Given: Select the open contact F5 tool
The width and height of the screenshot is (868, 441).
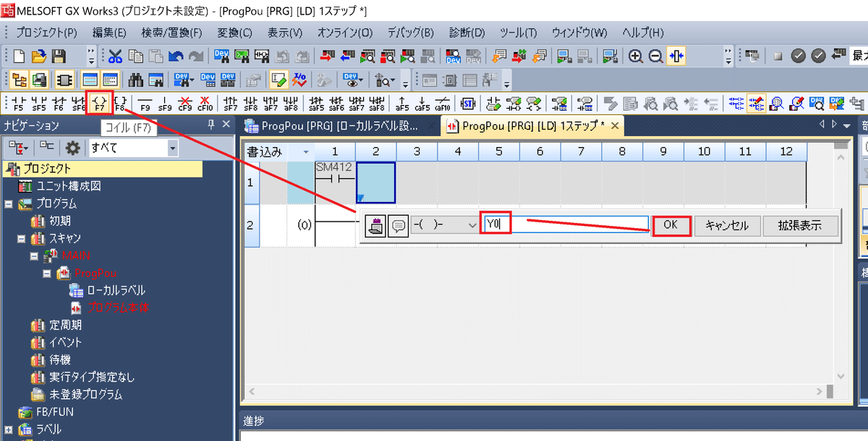Looking at the screenshot, I should coord(20,103).
